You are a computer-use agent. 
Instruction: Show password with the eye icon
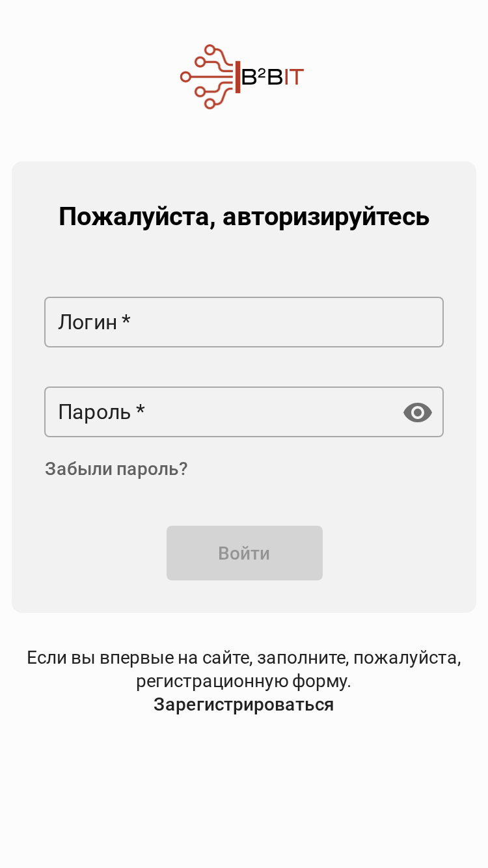[x=418, y=412]
